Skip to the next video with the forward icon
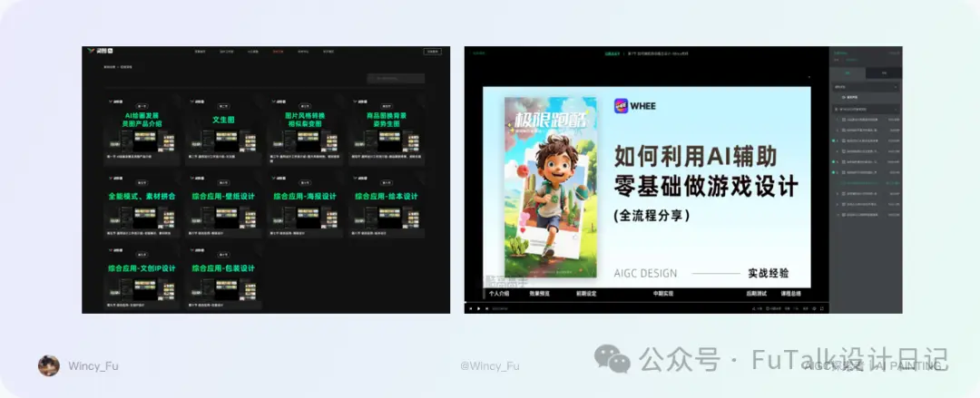The width and height of the screenshot is (980, 398). pos(487,308)
